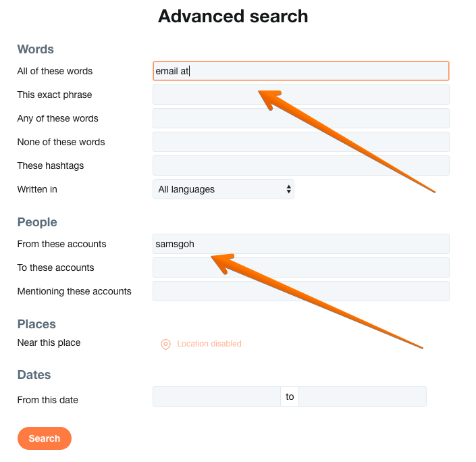Click the People section heading
Image resolution: width=476 pixels, height=462 pixels.
[37, 222]
